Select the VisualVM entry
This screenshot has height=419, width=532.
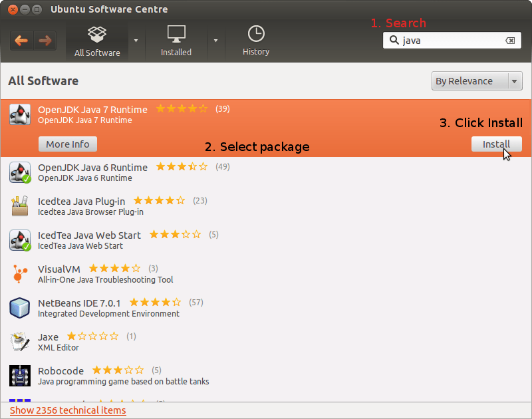click(266, 274)
